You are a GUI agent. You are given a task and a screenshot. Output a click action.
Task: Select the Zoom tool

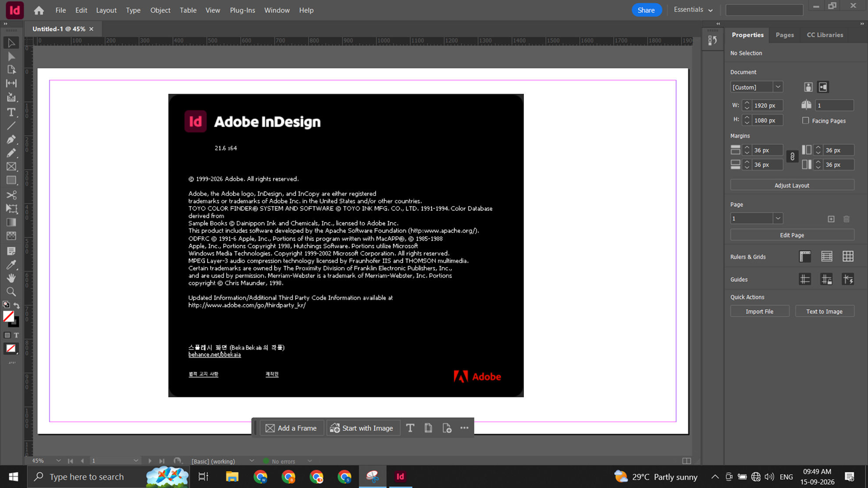click(11, 292)
